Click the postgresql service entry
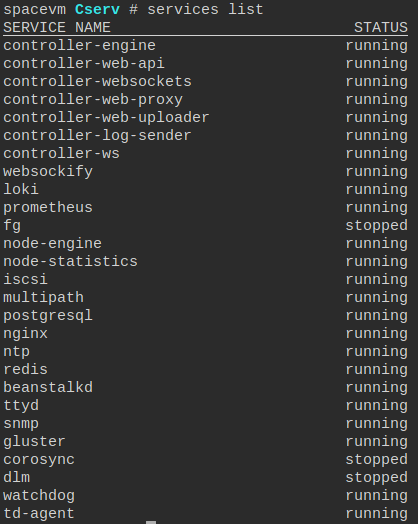Image resolution: width=418 pixels, height=524 pixels. [48, 316]
